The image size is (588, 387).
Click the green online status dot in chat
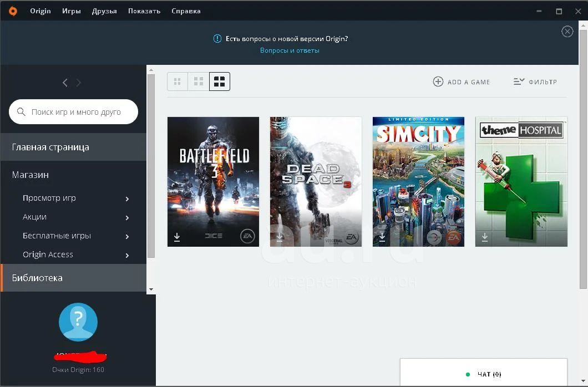[x=468, y=374]
